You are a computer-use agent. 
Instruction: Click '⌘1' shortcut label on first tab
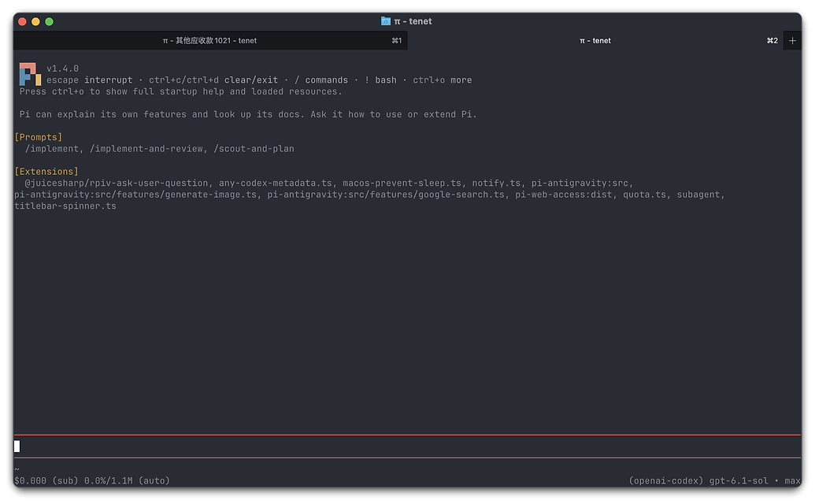(397, 40)
